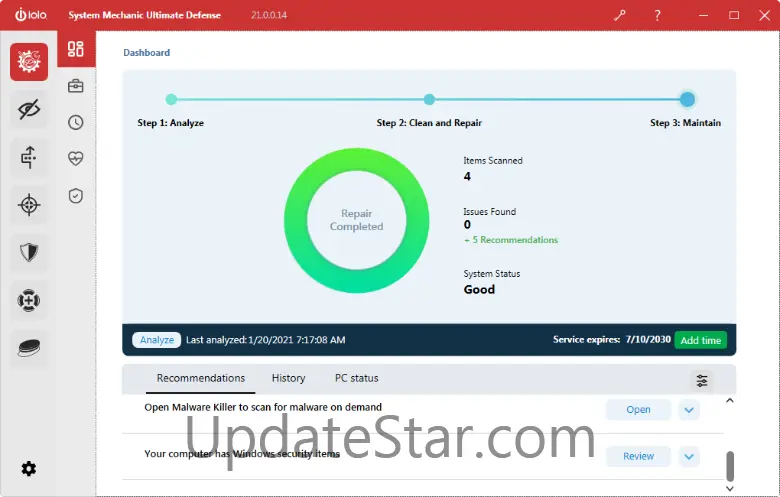Viewport: 780px width, 497px height.
Task: Open the Privacy Guardian crossed-eye icon
Action: point(29,109)
